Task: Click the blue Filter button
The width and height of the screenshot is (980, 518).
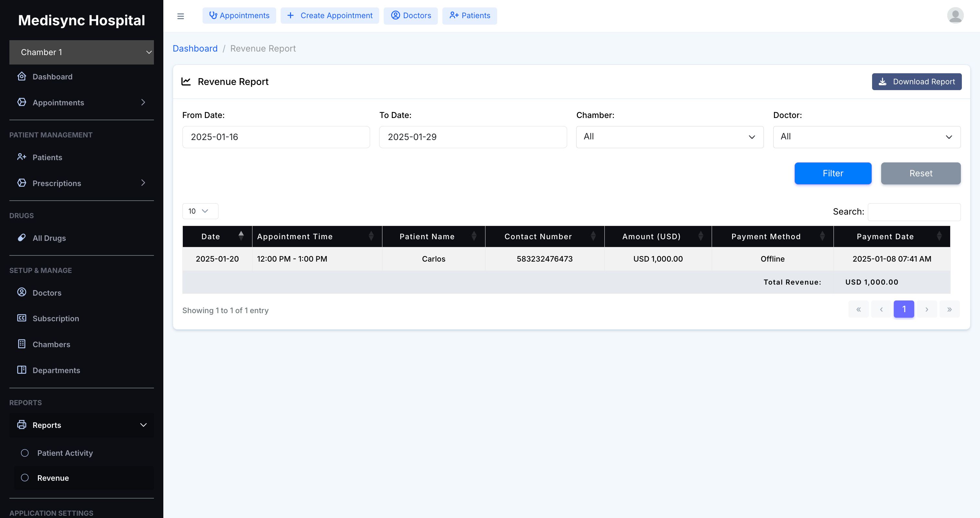Action: (833, 173)
